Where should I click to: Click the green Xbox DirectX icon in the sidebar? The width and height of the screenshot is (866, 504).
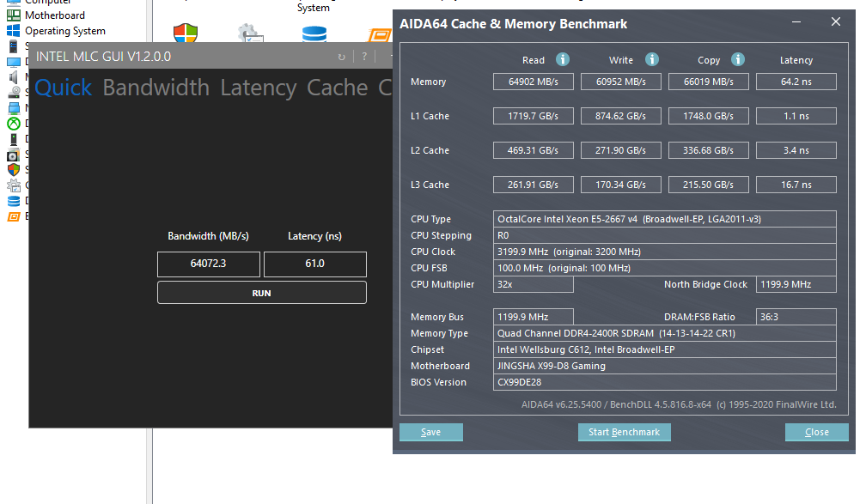[13, 124]
